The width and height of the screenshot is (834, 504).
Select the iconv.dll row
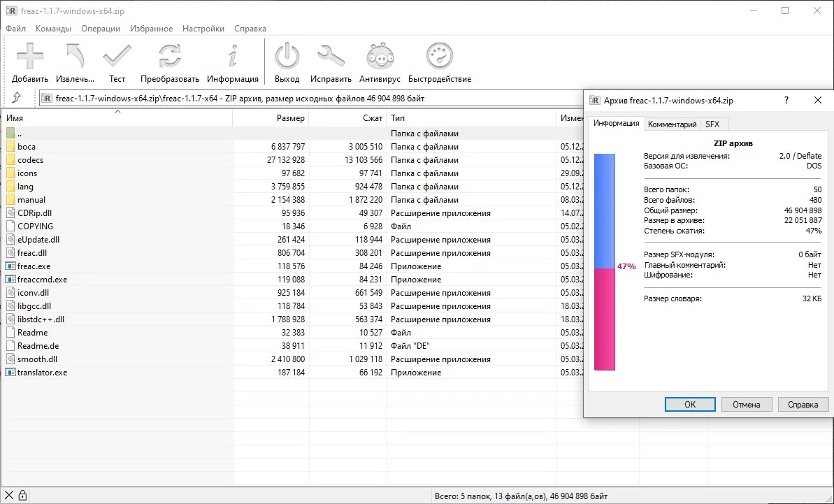point(294,293)
